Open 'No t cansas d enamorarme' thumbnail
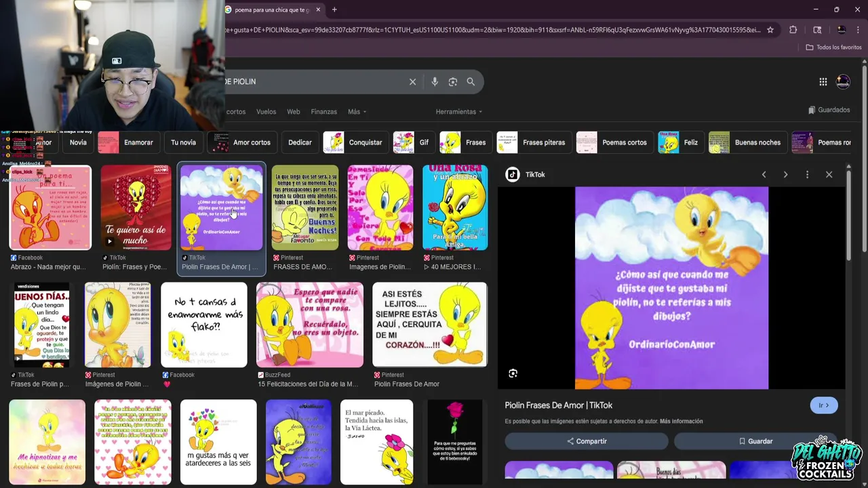This screenshot has width=868, height=488. [204, 325]
